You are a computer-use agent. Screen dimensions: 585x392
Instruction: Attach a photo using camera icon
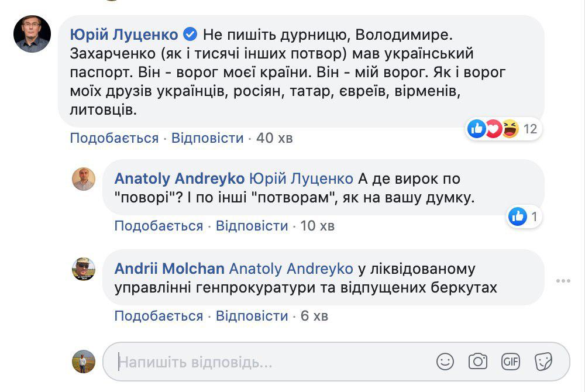point(478,362)
